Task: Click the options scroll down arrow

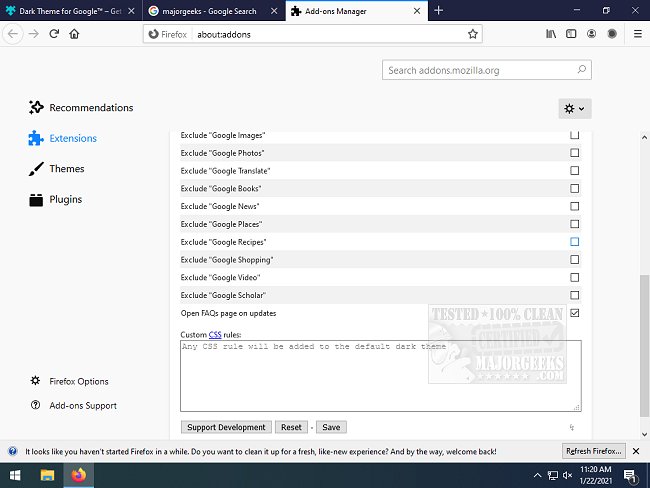Action: click(x=644, y=435)
